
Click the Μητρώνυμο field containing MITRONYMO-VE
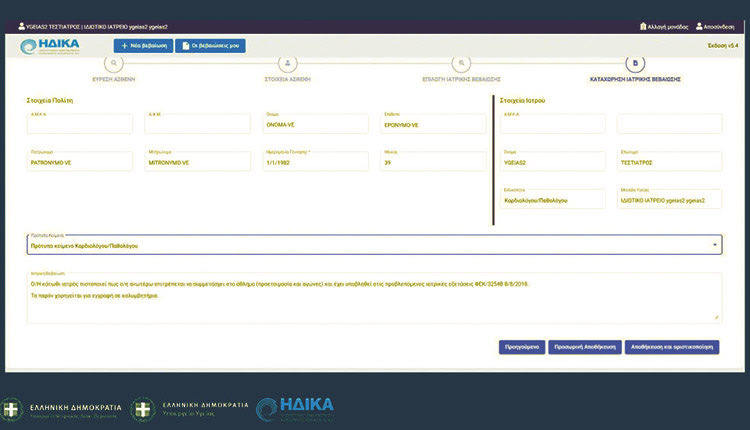pos(198,161)
